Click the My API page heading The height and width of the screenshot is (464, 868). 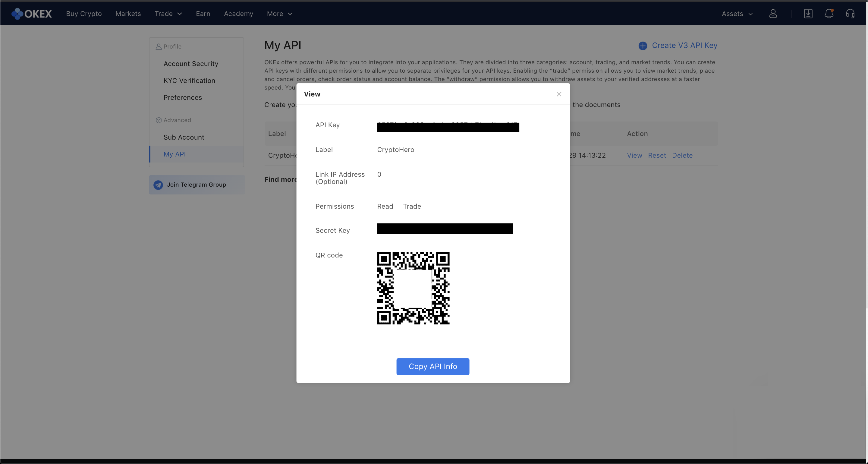pyautogui.click(x=283, y=45)
